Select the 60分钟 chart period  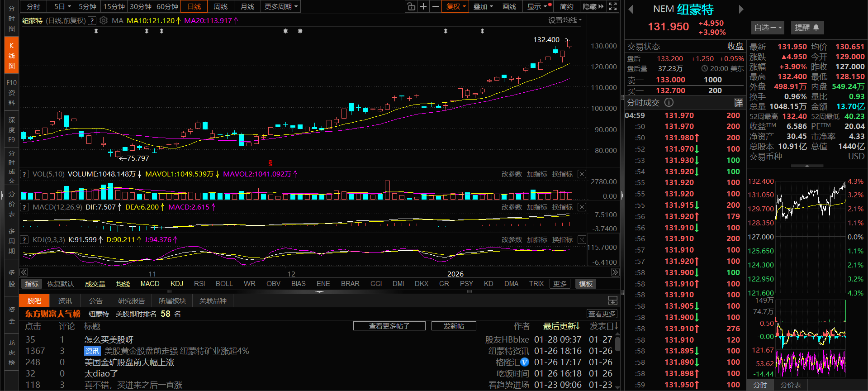pyautogui.click(x=167, y=6)
